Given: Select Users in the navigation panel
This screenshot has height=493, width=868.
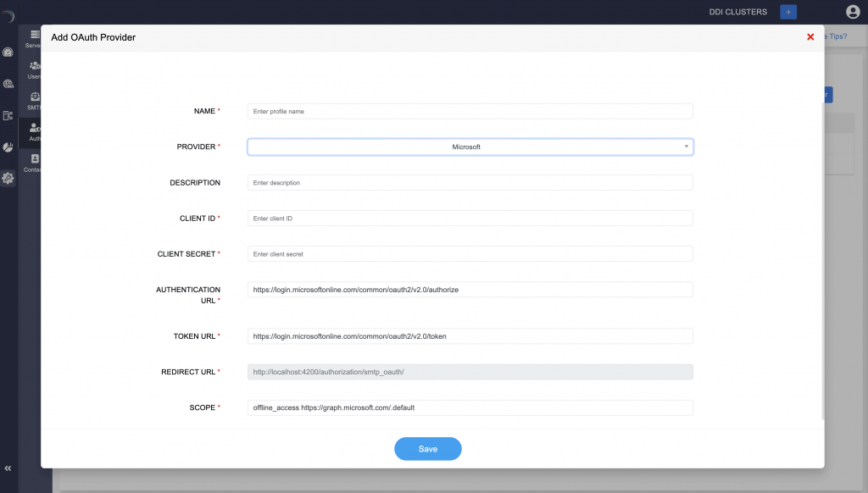Looking at the screenshot, I should point(34,69).
